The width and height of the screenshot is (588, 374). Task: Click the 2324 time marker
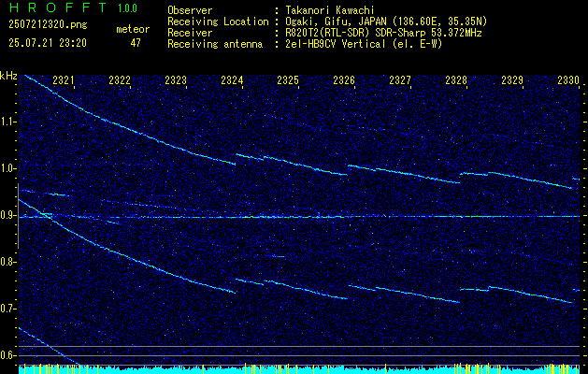pyautogui.click(x=232, y=79)
